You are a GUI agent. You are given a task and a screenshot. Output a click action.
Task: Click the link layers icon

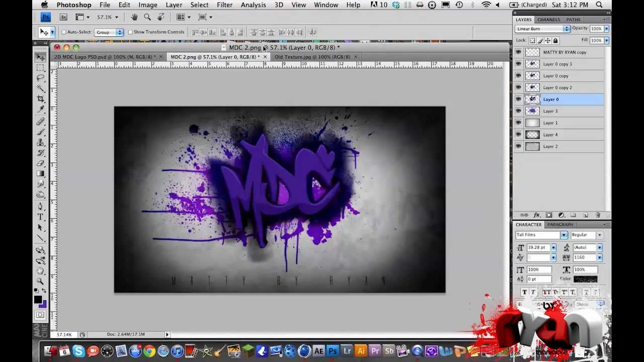[524, 215]
